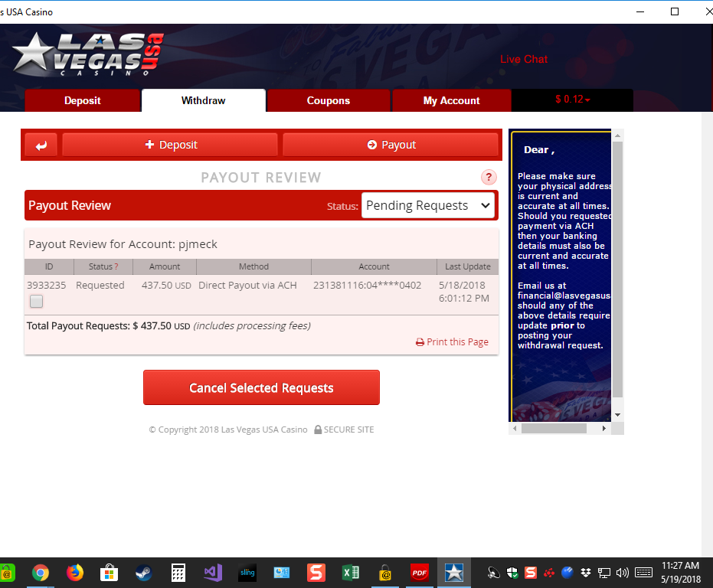The height and width of the screenshot is (588, 713).
Task: Click the Last Update column header
Action: tap(468, 266)
